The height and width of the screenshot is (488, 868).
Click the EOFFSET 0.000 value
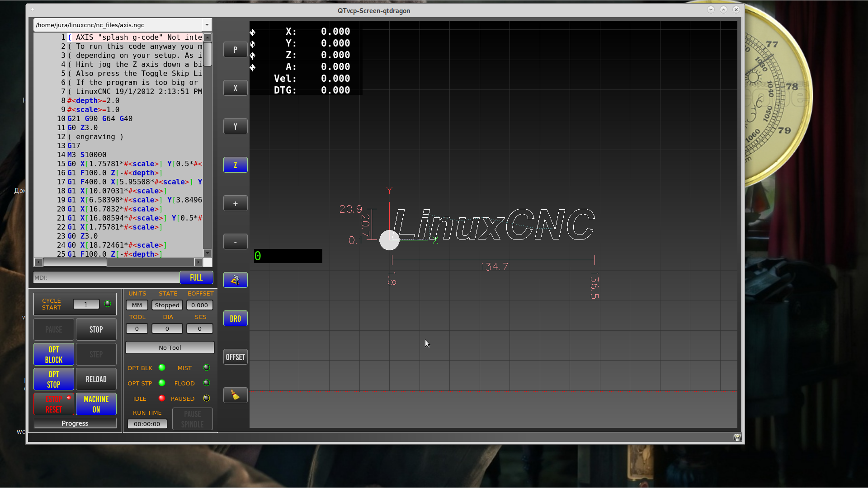(x=199, y=305)
